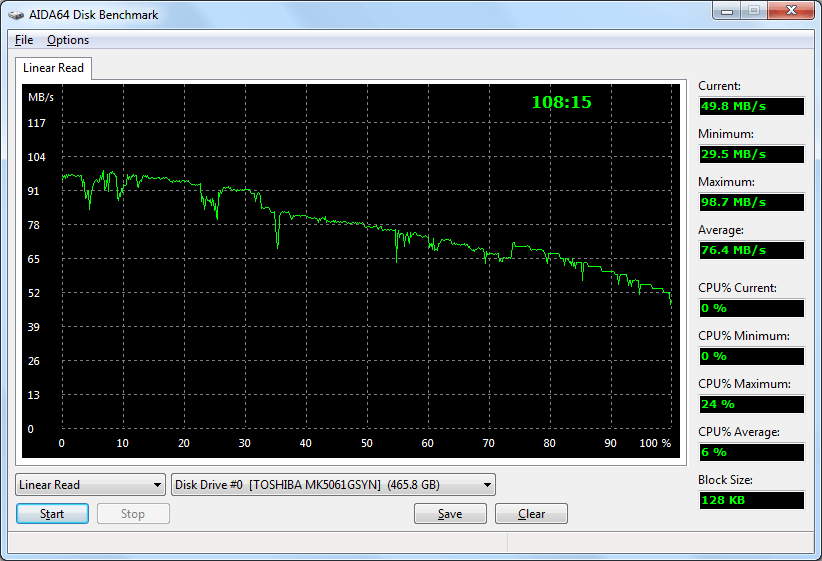Minimize the AIDA64 Disk Benchmark window
Image resolution: width=822 pixels, height=561 pixels.
pos(727,10)
